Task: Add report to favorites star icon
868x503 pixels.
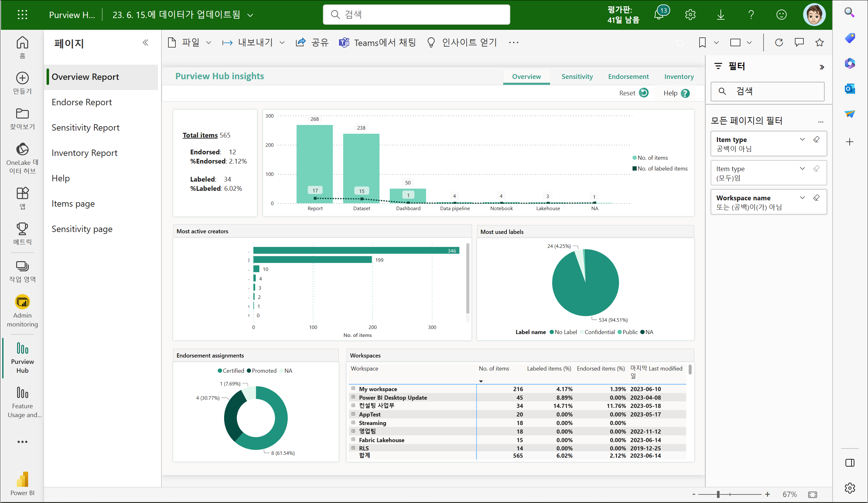Action: tap(820, 42)
